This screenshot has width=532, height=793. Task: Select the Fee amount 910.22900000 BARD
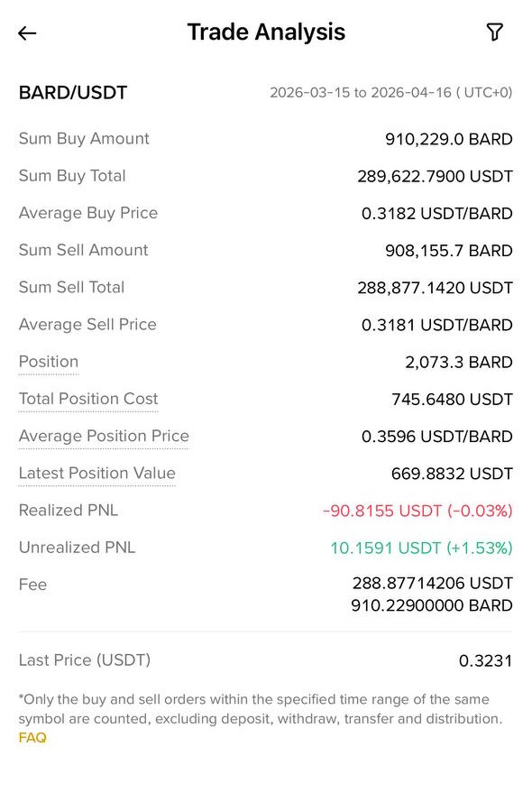[x=432, y=605]
